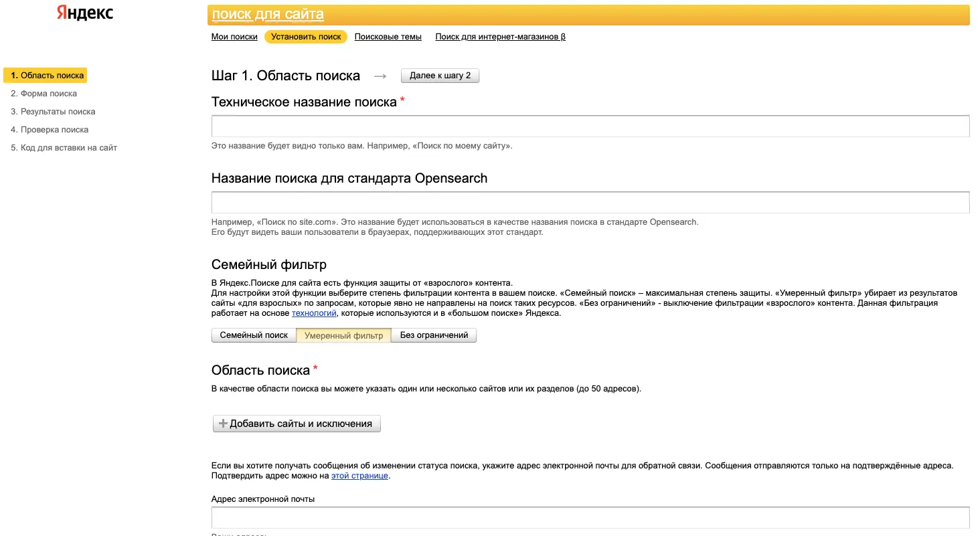Click the Название поиска для стандарта Opensearch heading
Screen dimensions: 980x536
[349, 179]
